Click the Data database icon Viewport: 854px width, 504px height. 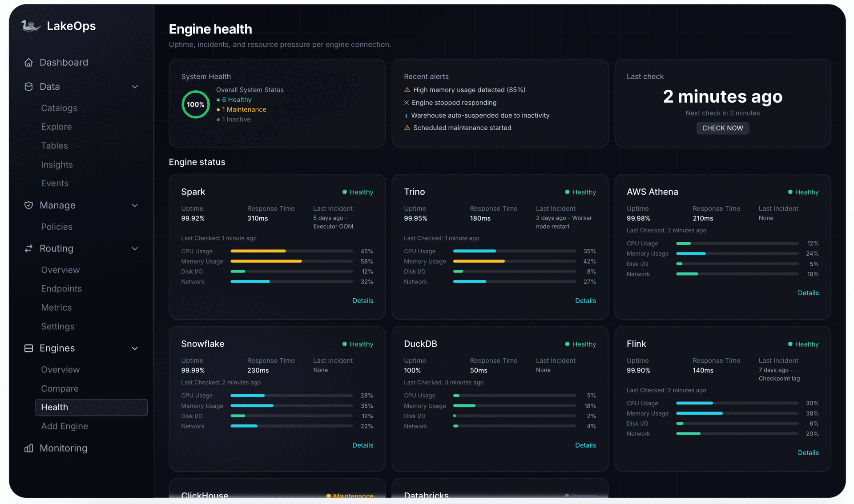click(x=29, y=87)
